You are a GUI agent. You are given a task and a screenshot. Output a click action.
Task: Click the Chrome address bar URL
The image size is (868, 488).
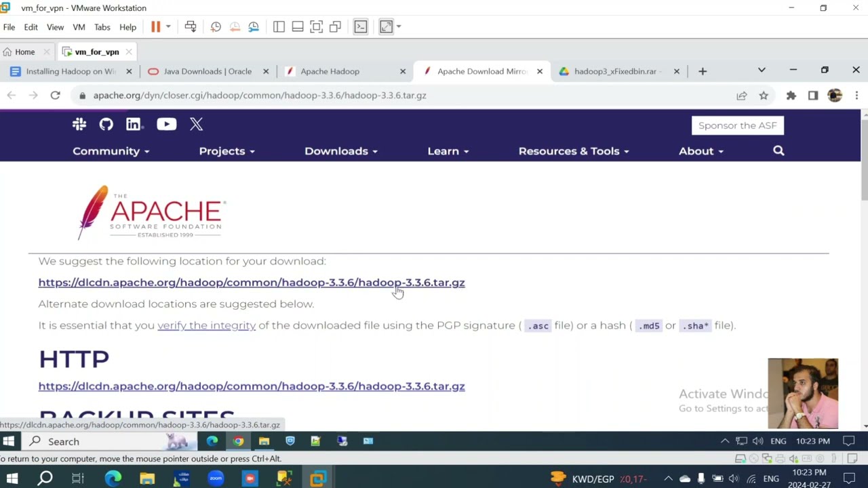(x=260, y=96)
